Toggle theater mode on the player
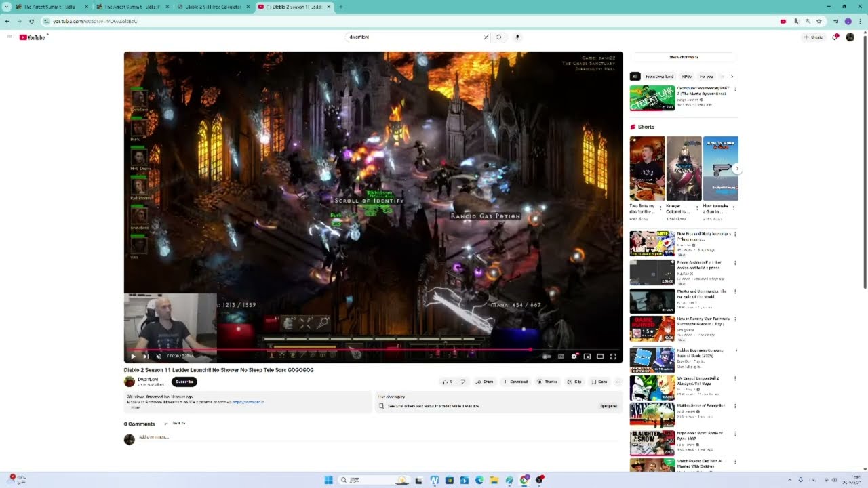This screenshot has height=488, width=868. point(600,356)
